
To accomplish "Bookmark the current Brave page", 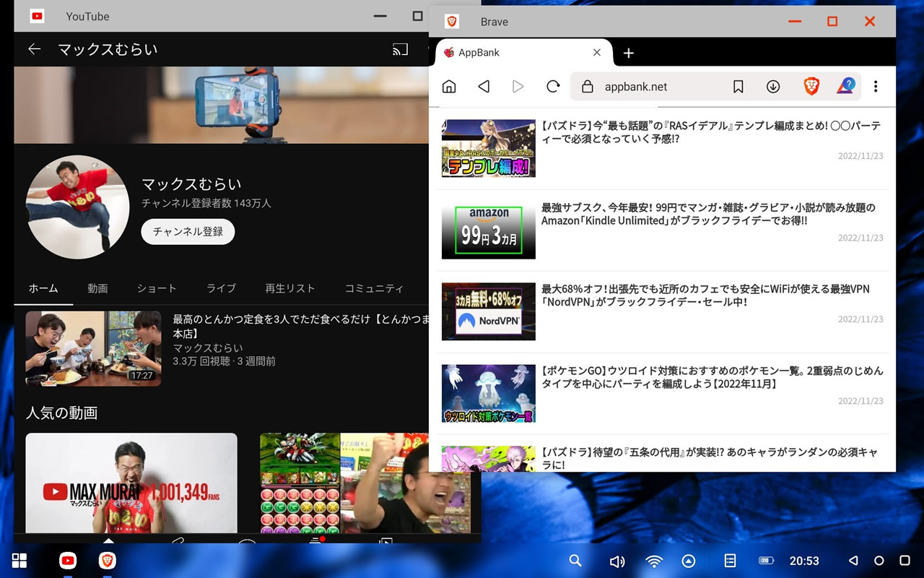I will 738,87.
